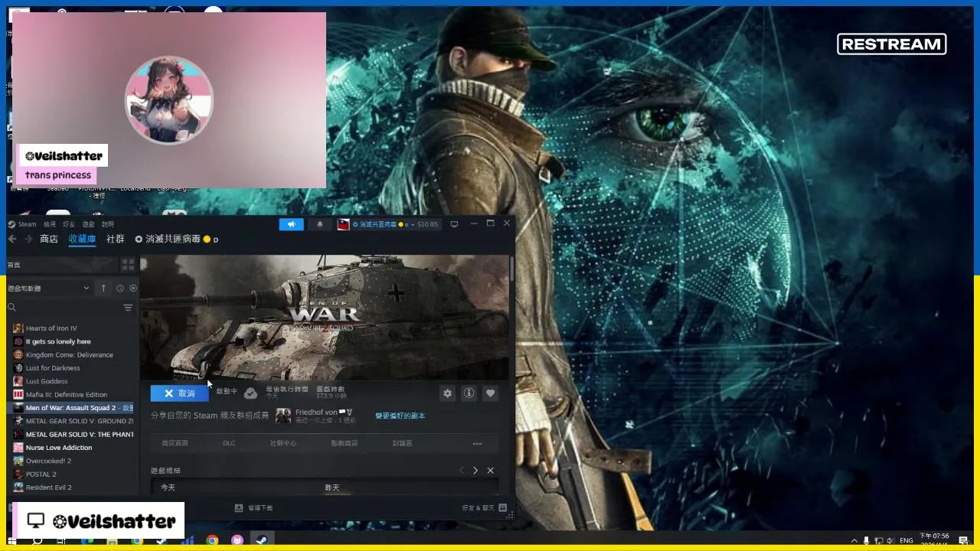Image resolution: width=980 pixels, height=551 pixels.
Task: Open DLC link for the game
Action: pyautogui.click(x=229, y=443)
